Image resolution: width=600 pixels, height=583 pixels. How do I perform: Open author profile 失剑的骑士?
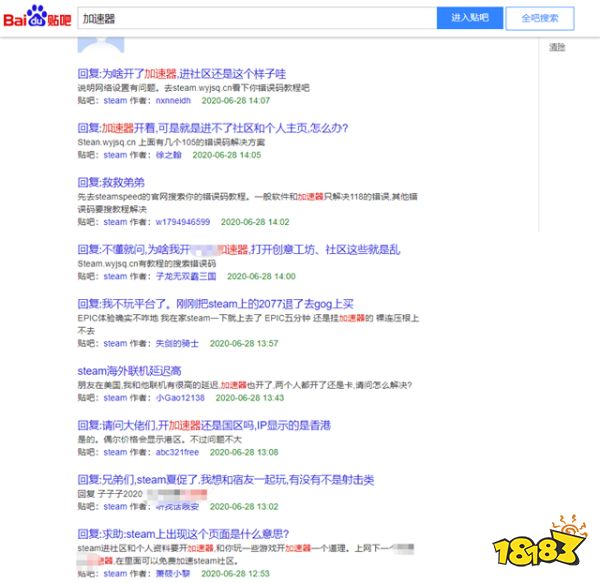pyautogui.click(x=177, y=343)
